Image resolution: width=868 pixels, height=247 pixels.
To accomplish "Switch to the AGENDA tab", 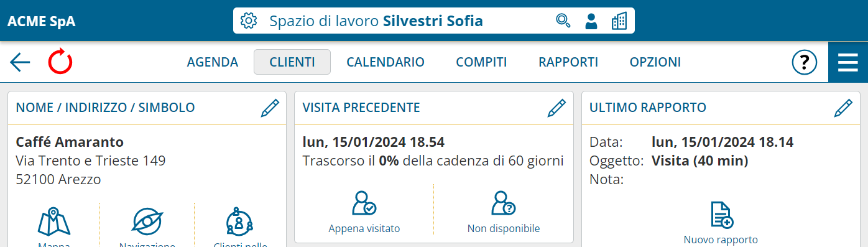I will point(213,62).
